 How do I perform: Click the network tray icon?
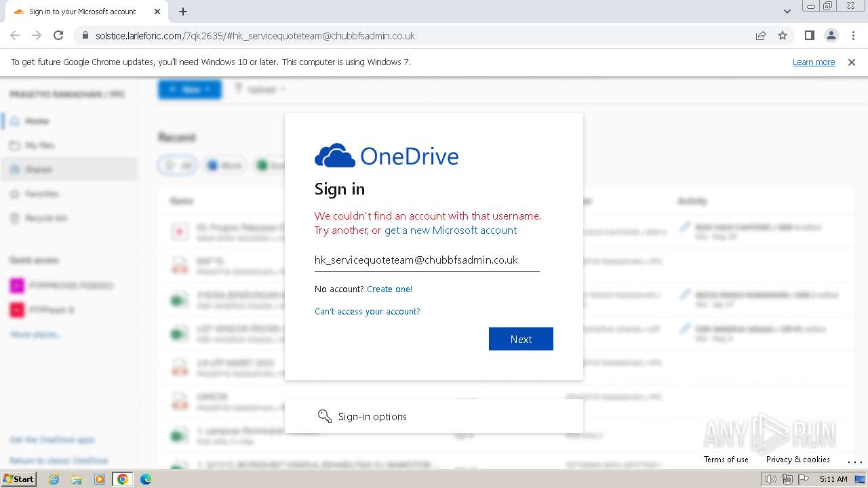click(787, 479)
